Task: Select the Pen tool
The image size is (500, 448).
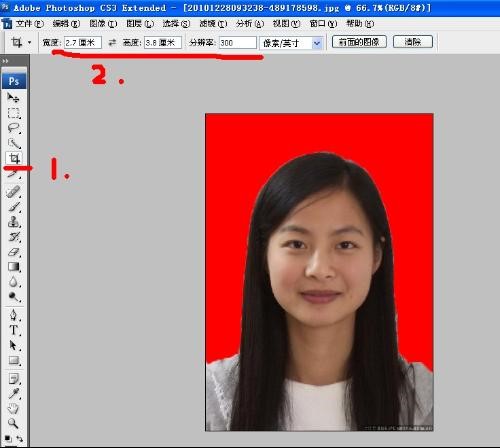Action: coord(14,315)
